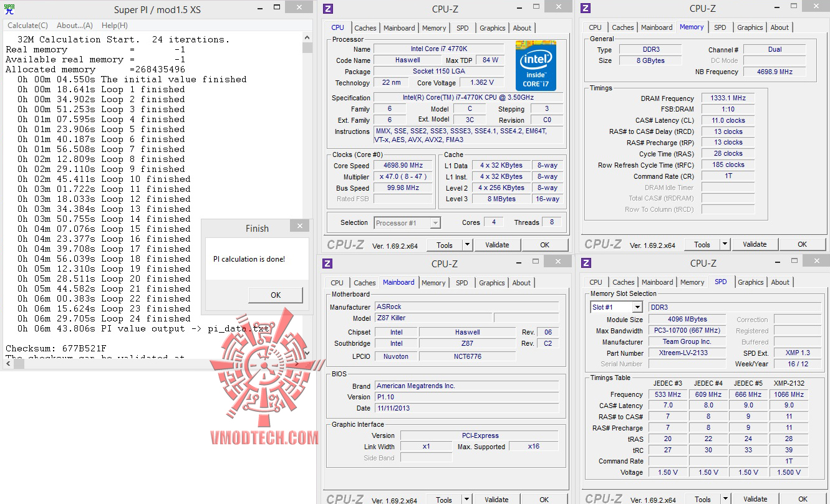Switch to the Graphics tab in the SPD tab window
This screenshot has height=504, width=830.
[x=751, y=282]
